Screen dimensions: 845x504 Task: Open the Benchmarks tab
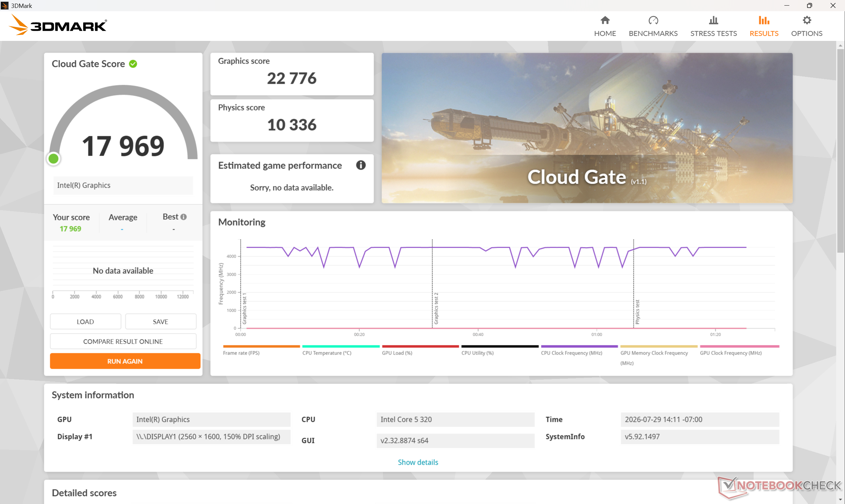[653, 26]
